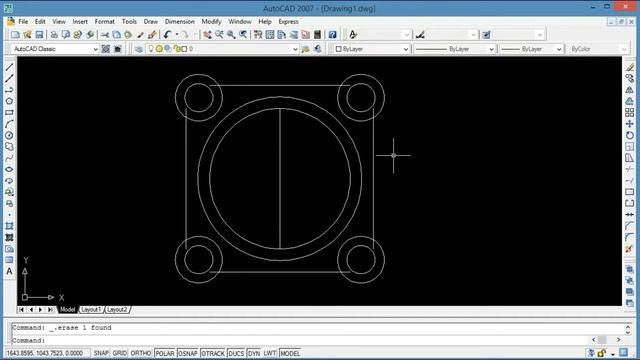Image resolution: width=640 pixels, height=360 pixels.
Task: Select the Arc draw tool
Action: coord(9,124)
